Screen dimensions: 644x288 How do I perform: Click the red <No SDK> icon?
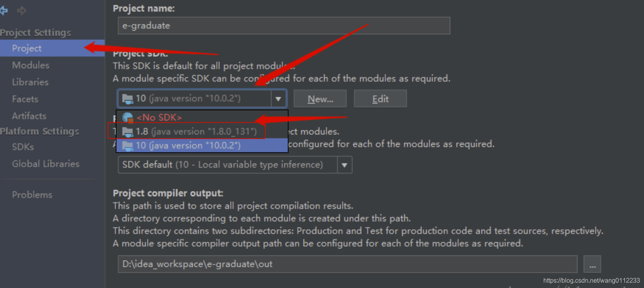pos(127,117)
